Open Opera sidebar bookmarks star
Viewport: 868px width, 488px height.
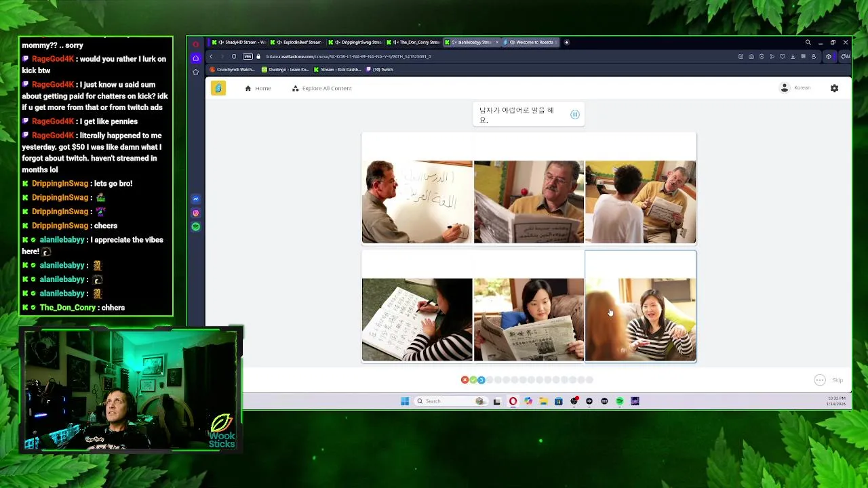pos(196,72)
